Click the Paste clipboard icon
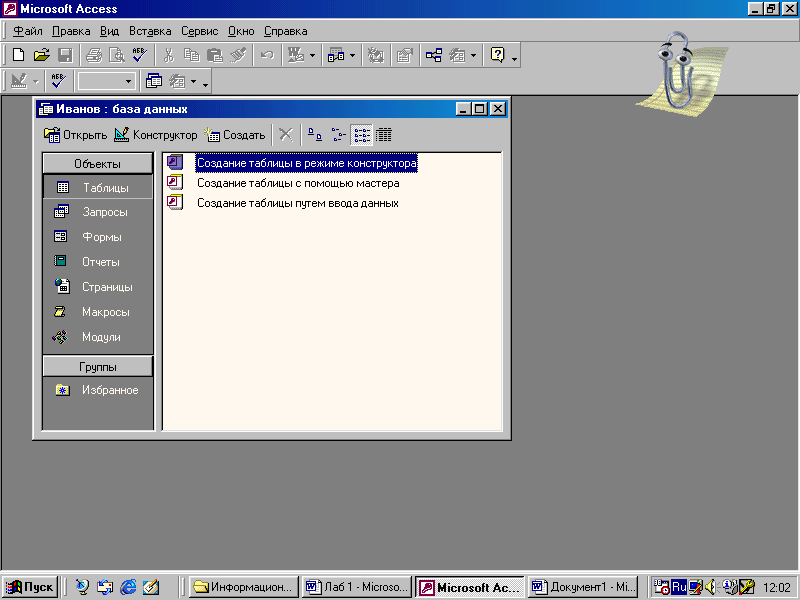Image resolution: width=800 pixels, height=600 pixels. (x=215, y=55)
